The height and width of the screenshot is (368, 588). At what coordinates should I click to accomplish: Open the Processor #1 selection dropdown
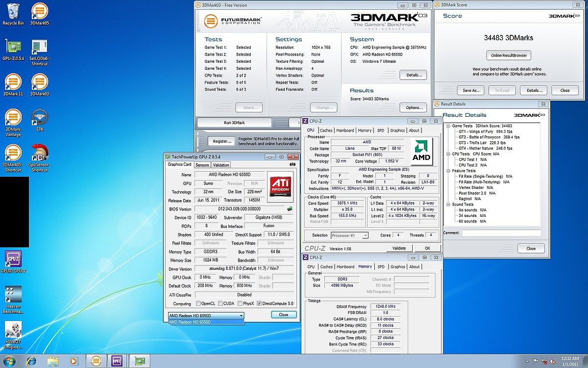(x=349, y=236)
